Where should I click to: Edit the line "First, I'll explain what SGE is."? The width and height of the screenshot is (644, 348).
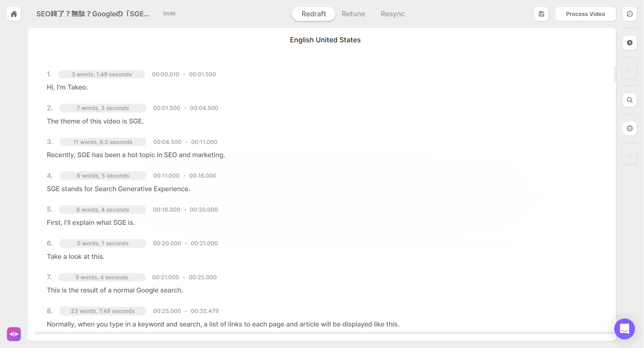(x=91, y=222)
